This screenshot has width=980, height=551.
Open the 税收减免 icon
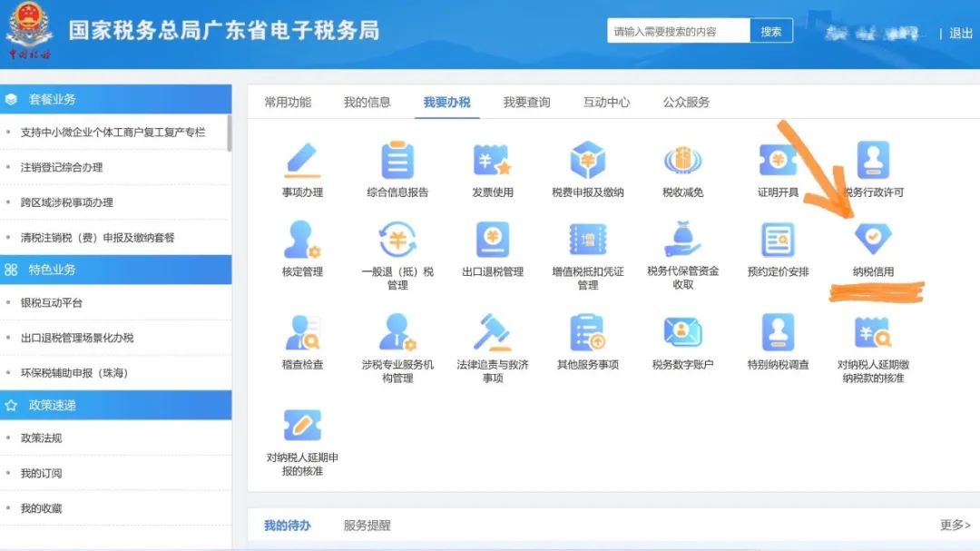tap(682, 160)
